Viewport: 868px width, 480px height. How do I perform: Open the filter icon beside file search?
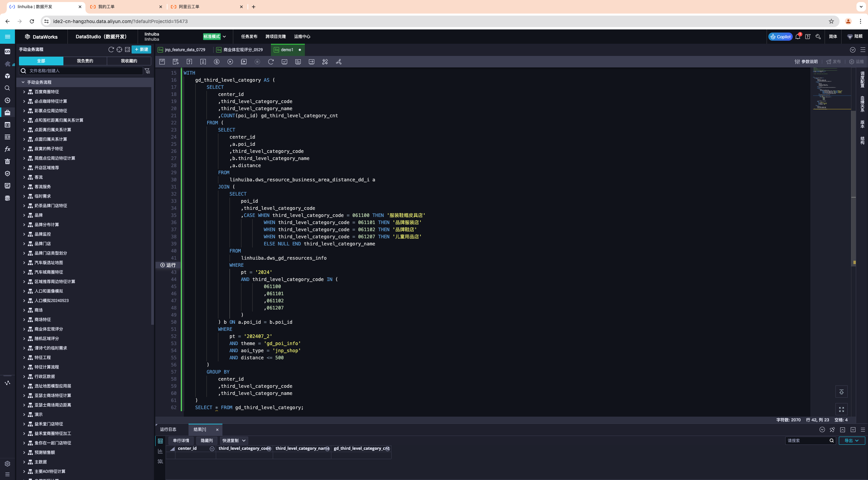147,71
